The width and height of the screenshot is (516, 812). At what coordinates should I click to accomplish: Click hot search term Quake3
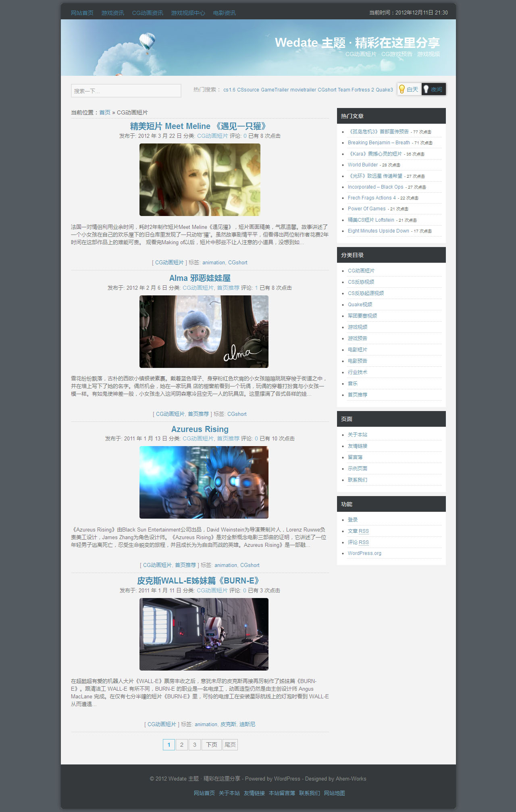(384, 90)
